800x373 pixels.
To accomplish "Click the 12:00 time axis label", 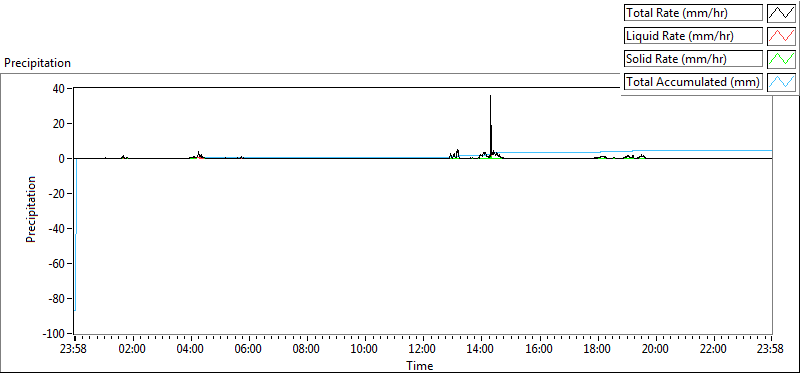I will (423, 350).
